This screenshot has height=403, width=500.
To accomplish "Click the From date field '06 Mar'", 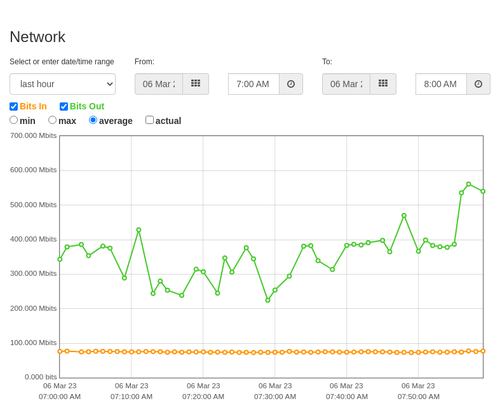I will (x=159, y=84).
